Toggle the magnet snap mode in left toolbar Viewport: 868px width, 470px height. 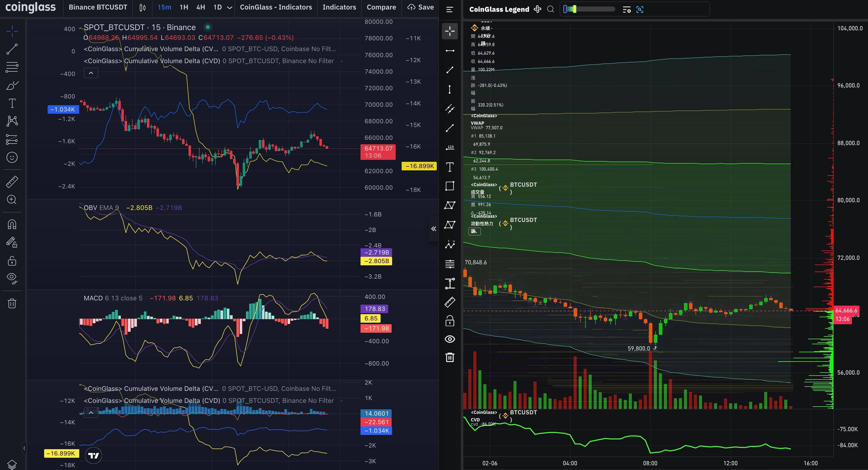[12, 224]
